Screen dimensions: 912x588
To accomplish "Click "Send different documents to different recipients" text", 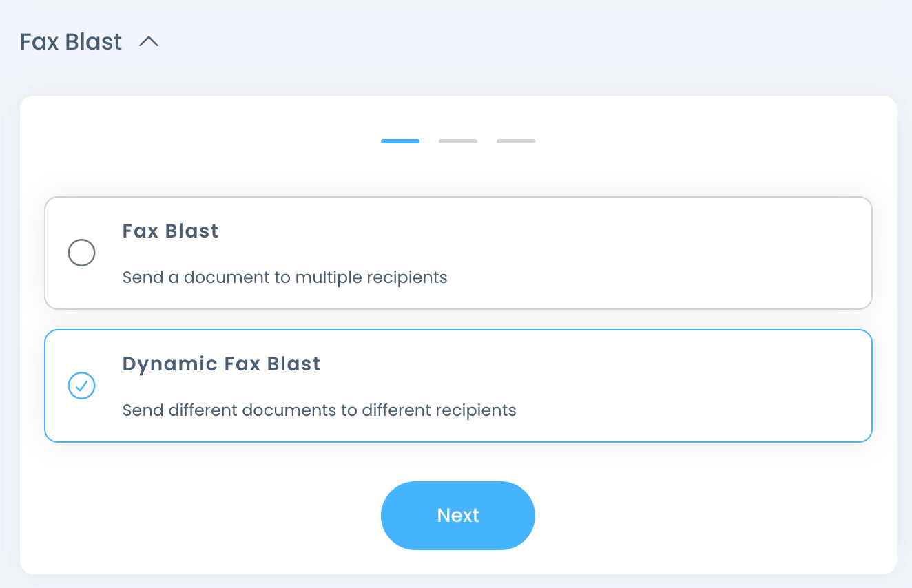I will (x=319, y=410).
